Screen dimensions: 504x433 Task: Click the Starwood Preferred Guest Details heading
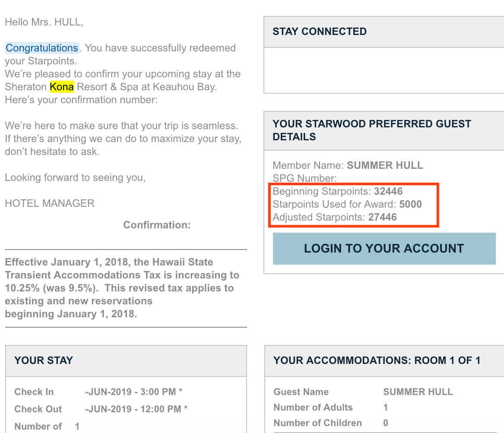point(371,130)
